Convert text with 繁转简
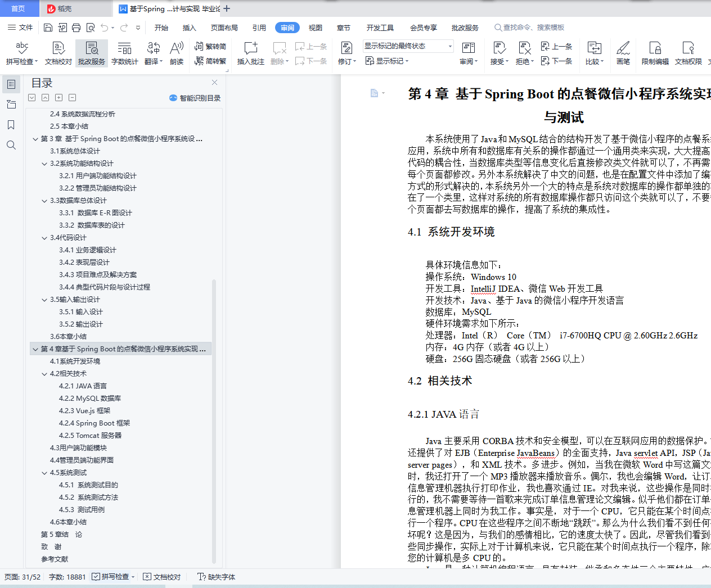The image size is (711, 588). coord(210,47)
